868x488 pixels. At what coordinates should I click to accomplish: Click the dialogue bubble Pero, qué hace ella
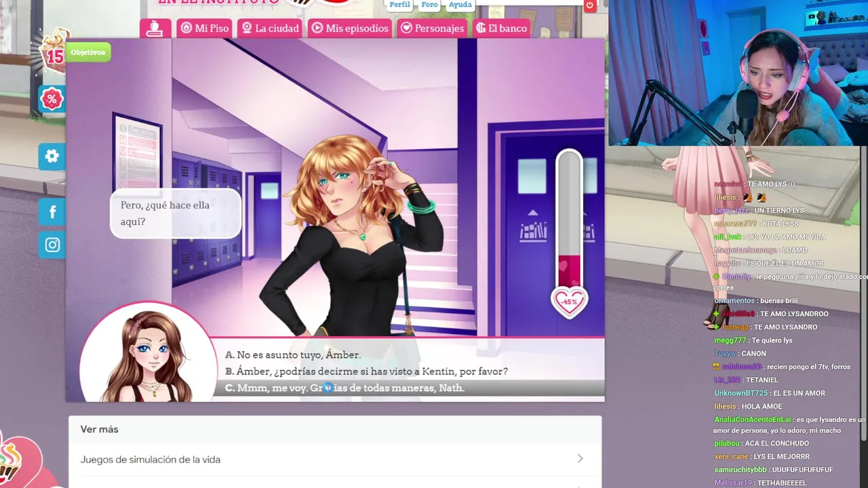(x=176, y=213)
